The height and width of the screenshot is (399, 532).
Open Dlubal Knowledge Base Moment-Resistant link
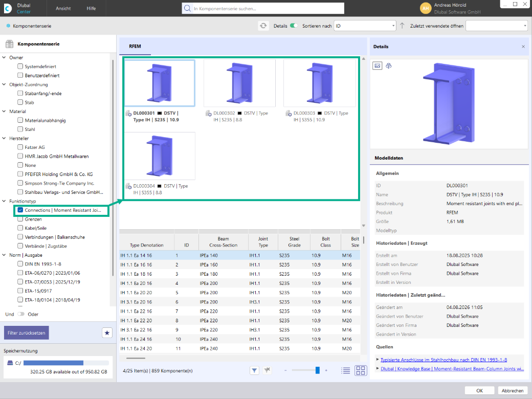point(452,369)
